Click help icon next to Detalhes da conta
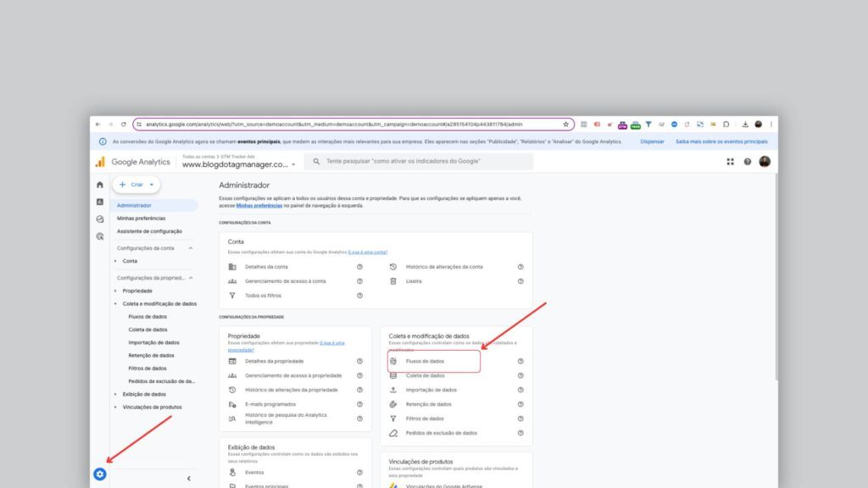 (x=359, y=267)
